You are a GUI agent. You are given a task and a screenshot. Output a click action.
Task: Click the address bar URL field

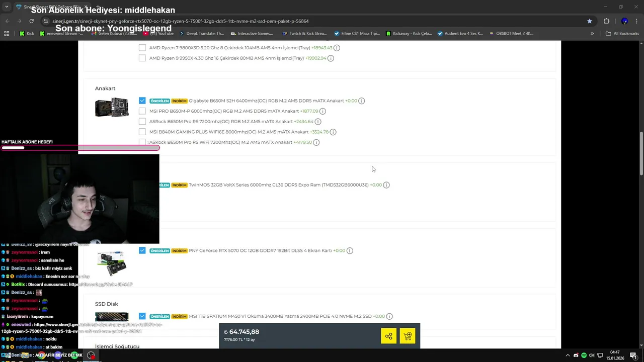312,21
